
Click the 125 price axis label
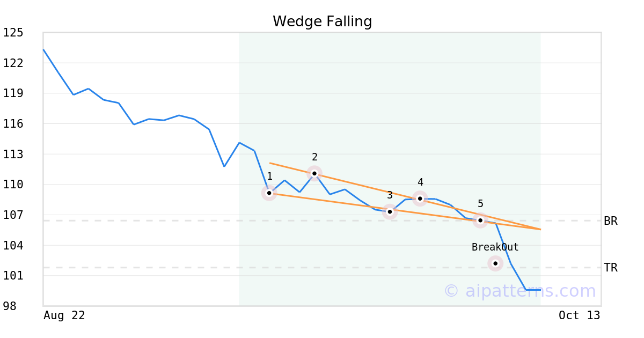point(13,33)
